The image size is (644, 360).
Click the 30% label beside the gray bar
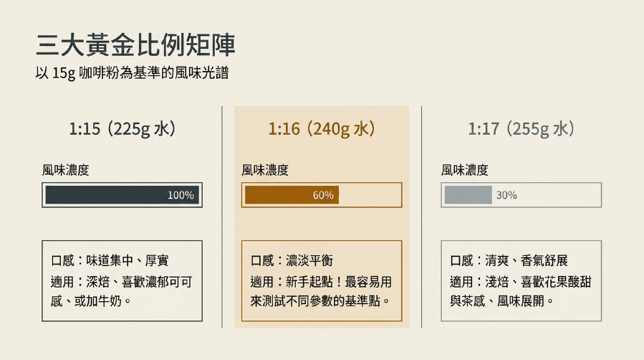click(506, 195)
